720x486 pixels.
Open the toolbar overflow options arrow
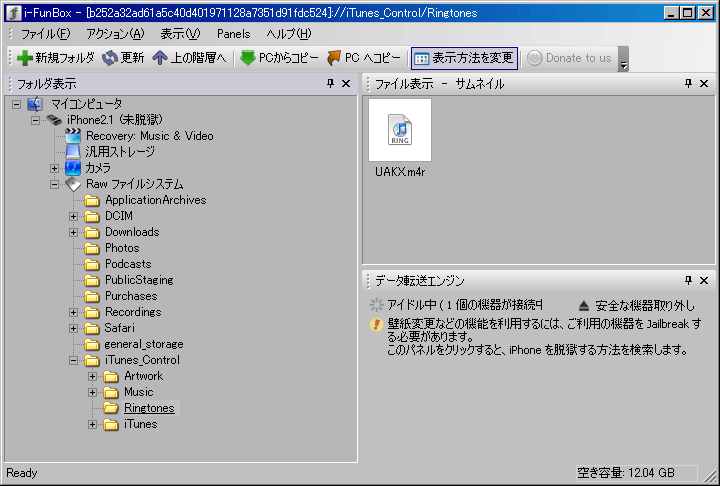pos(623,59)
